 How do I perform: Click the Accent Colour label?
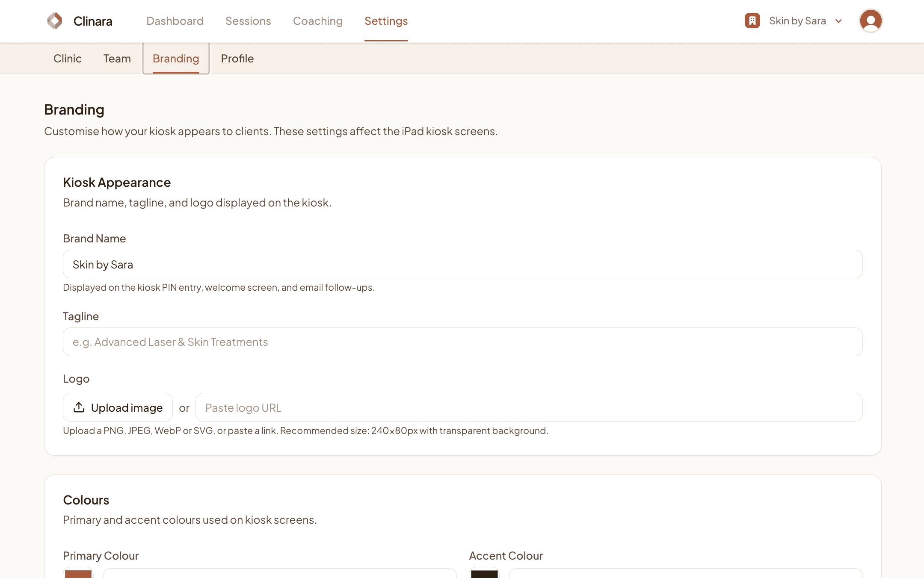506,556
